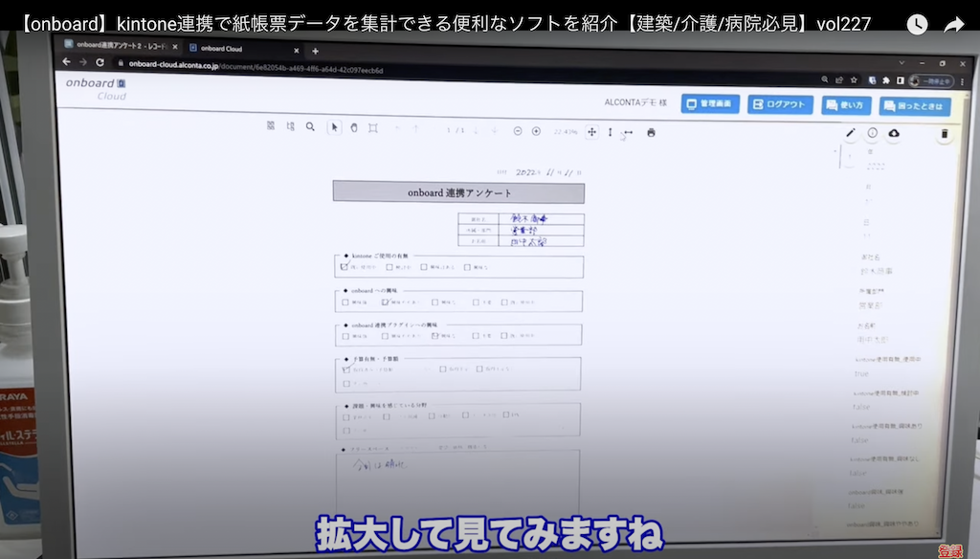This screenshot has width=980, height=559.
Task: Click the edit pencil icon on the right panel
Action: coord(852,134)
